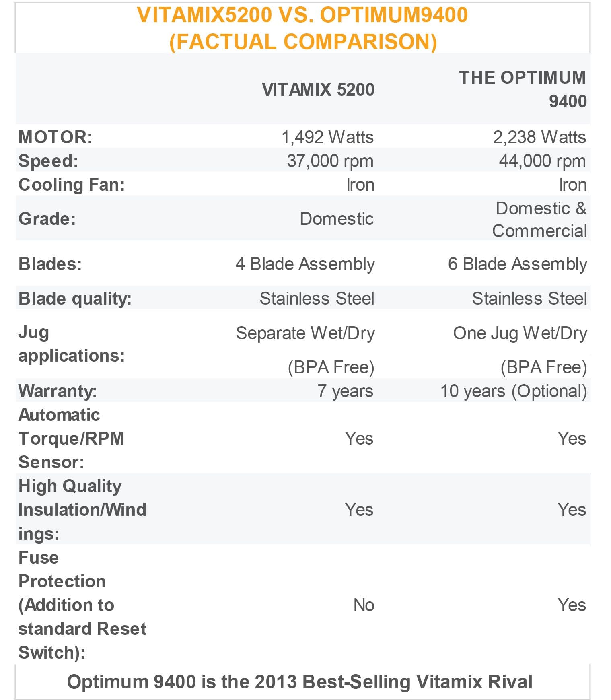Viewport: 611px width, 700px height.
Task: Click the Separate Wet/Dry text
Action: point(305,333)
